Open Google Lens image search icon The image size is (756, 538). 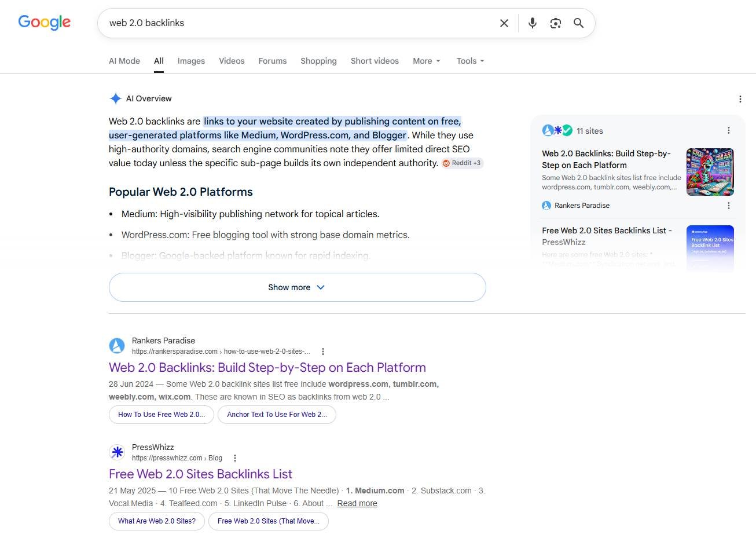coord(556,23)
